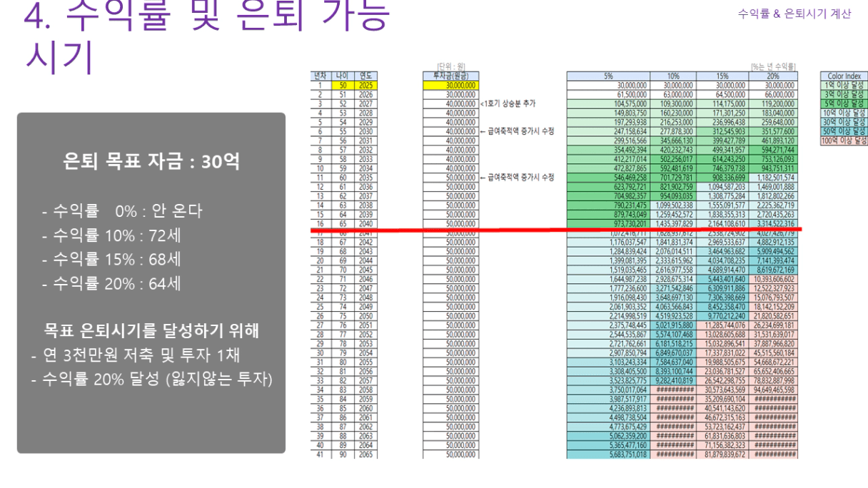The width and height of the screenshot is (868, 488).
Task: Click the value 1,182,501,574
Action: pyautogui.click(x=777, y=177)
